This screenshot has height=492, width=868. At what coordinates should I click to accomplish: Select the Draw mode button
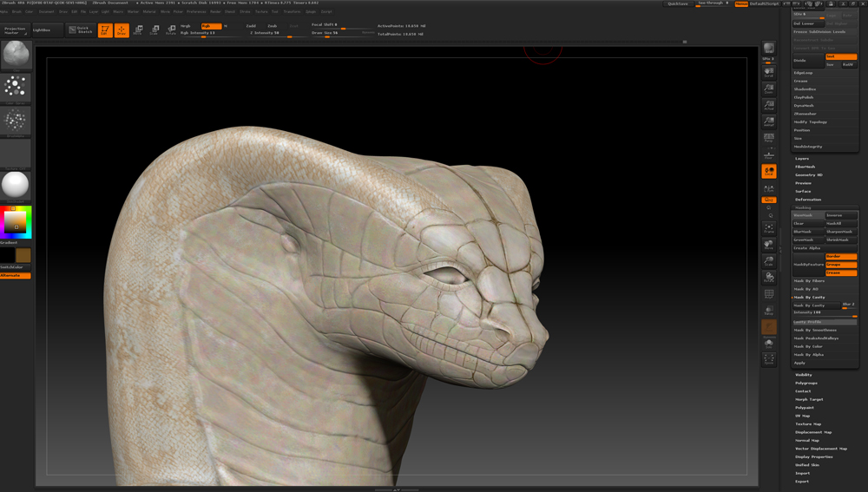[122, 30]
